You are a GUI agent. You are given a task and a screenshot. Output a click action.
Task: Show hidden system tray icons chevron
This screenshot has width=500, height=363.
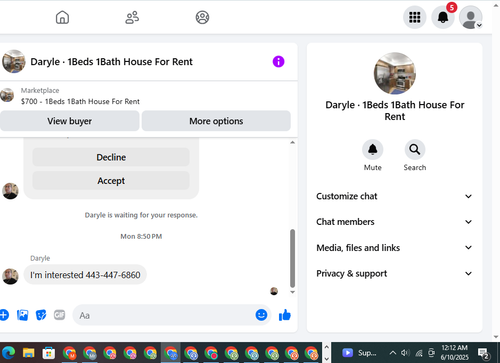393,353
